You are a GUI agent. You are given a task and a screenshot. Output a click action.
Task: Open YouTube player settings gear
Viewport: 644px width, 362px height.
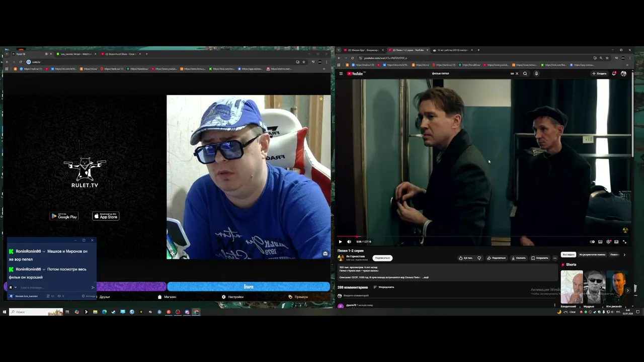[x=608, y=242]
